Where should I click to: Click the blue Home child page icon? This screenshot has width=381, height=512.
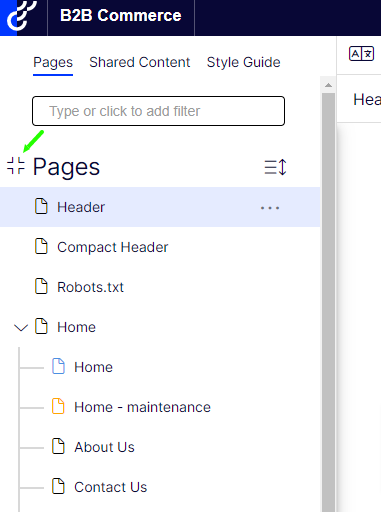point(58,366)
